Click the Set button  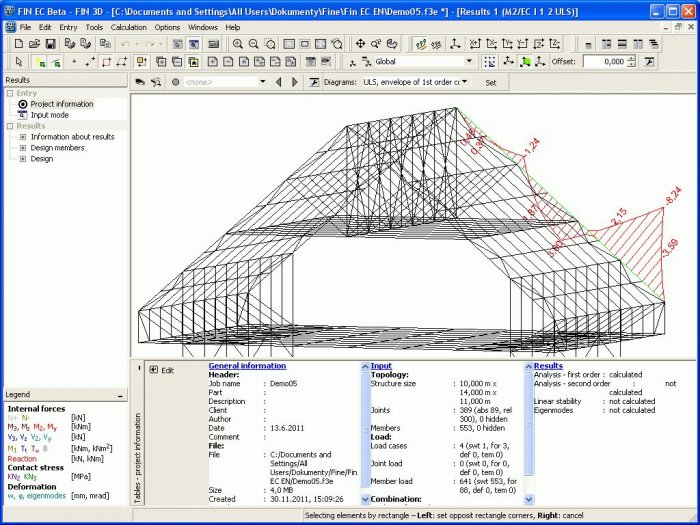pyautogui.click(x=490, y=82)
